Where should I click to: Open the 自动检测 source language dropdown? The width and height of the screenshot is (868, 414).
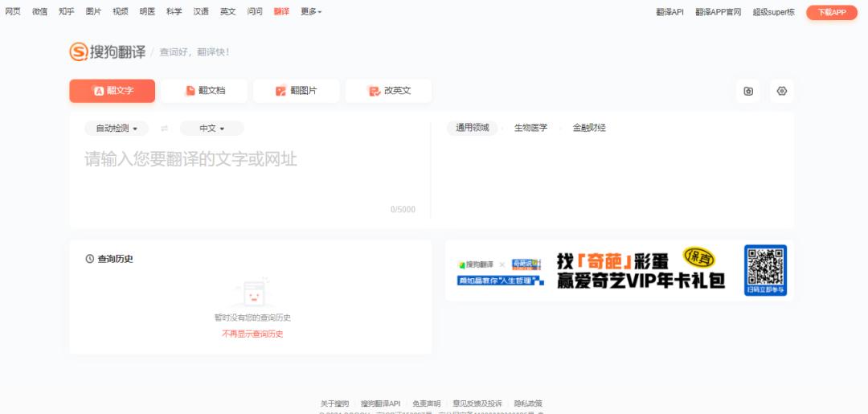tap(117, 129)
